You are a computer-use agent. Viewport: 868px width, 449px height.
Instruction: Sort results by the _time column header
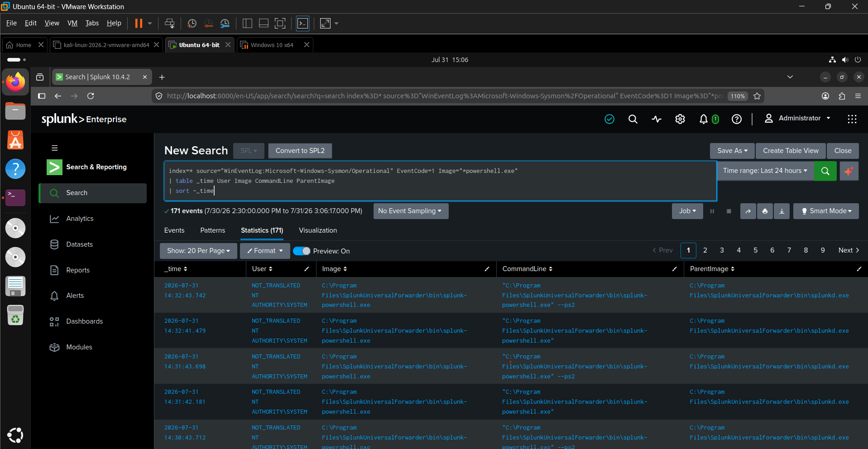pos(176,269)
